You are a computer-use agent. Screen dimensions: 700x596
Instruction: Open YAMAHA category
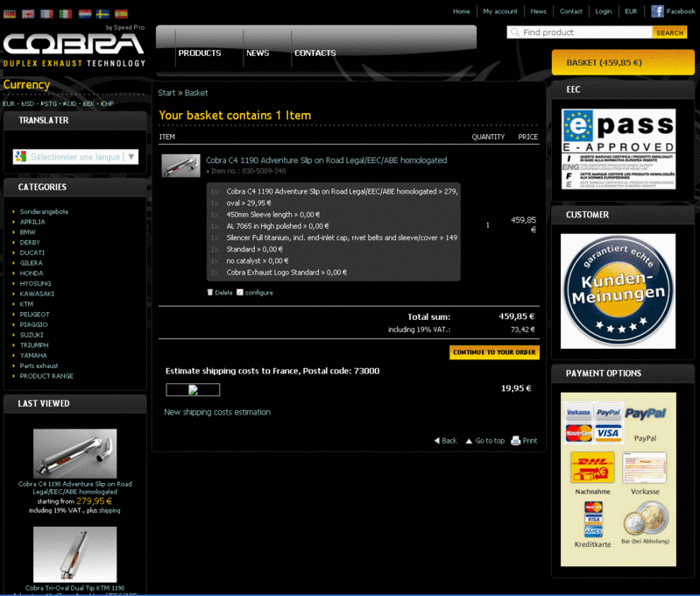click(x=33, y=355)
